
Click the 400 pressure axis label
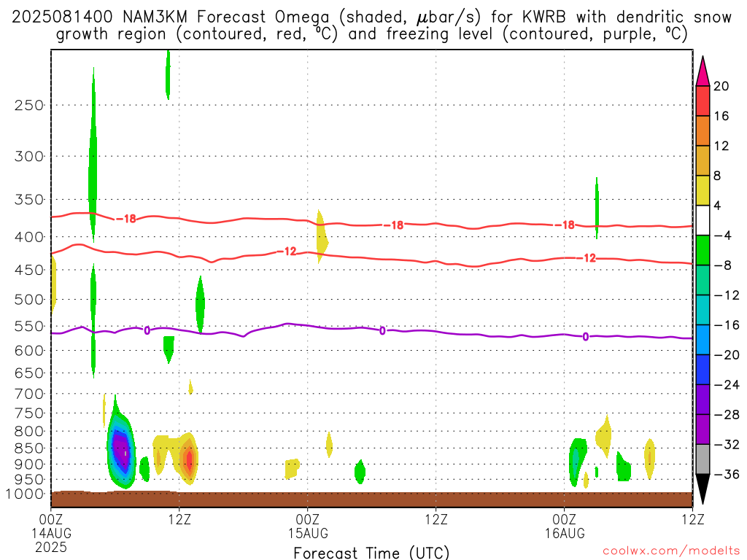click(29, 237)
